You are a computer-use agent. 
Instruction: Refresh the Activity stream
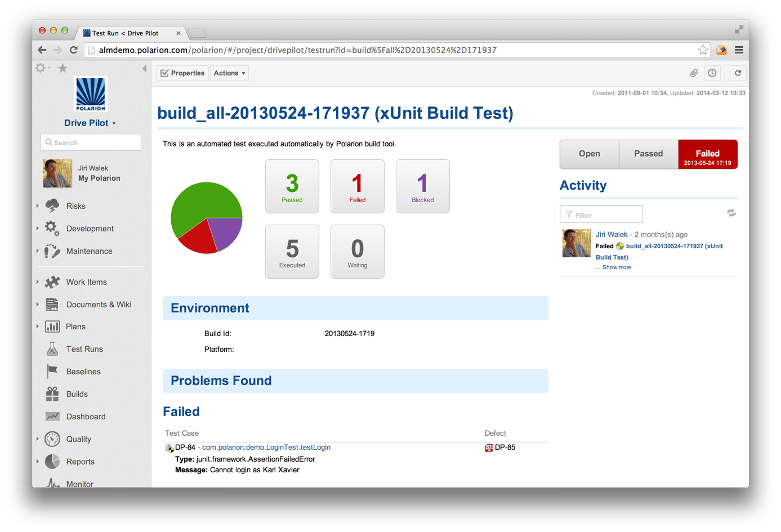tap(731, 213)
